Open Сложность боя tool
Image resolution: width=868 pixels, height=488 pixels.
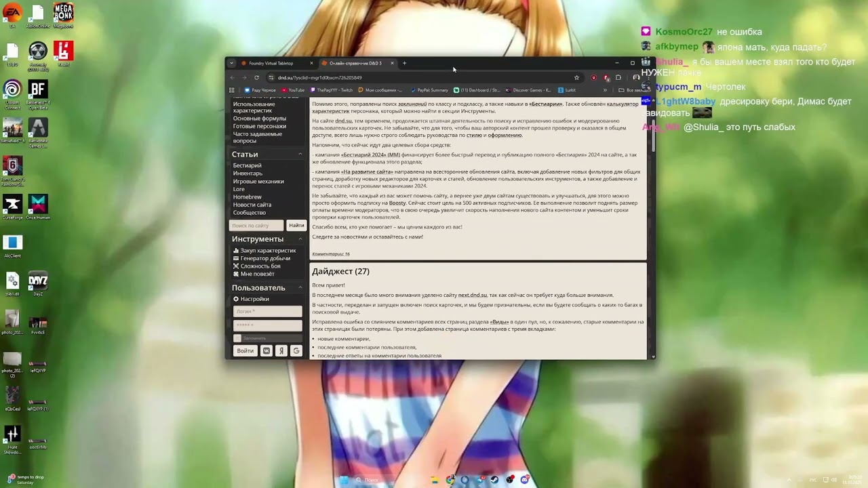point(257,266)
